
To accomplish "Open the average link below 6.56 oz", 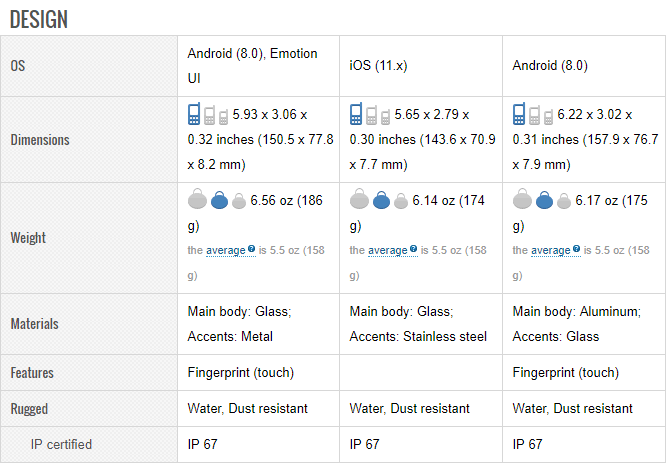I will pos(225,250).
